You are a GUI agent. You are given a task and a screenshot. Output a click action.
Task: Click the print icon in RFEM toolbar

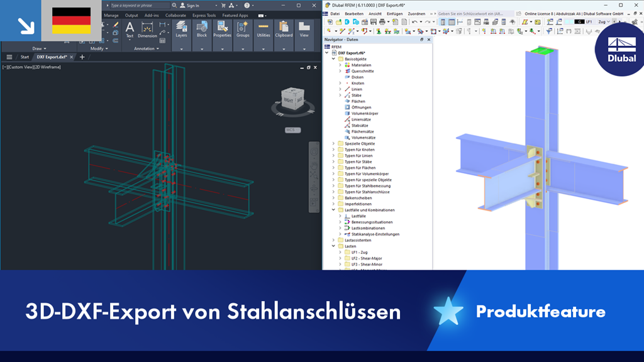(382, 22)
